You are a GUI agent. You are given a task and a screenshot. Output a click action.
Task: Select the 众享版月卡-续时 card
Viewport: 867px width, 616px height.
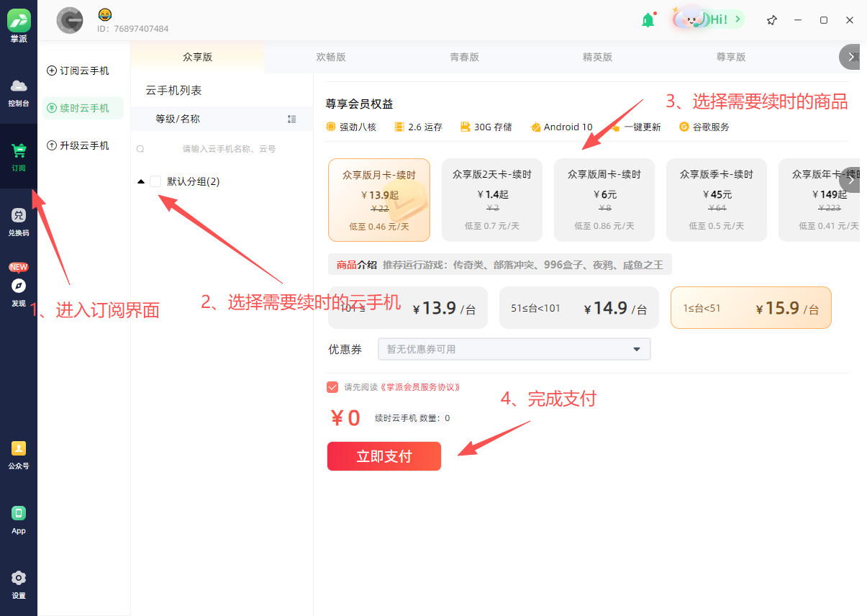tap(379, 200)
